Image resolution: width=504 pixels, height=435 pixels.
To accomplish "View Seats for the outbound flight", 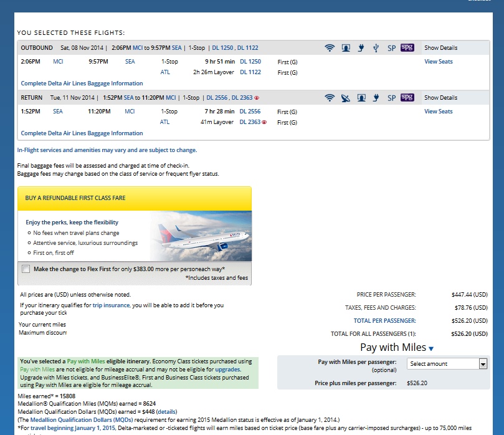I will 438,62.
